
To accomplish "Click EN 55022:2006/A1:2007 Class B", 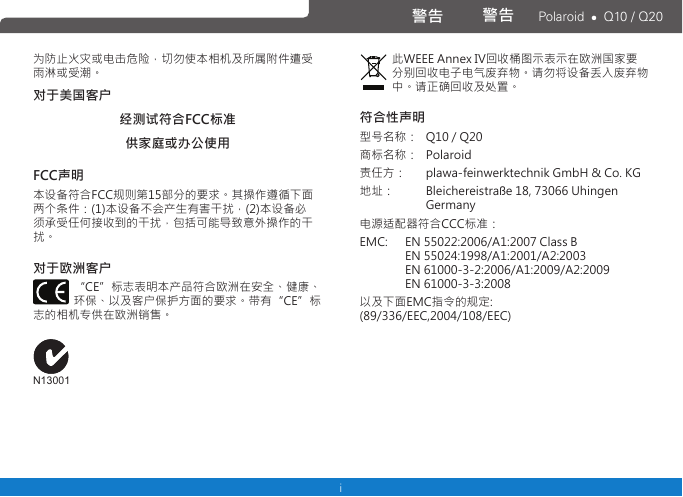I will point(491,242).
